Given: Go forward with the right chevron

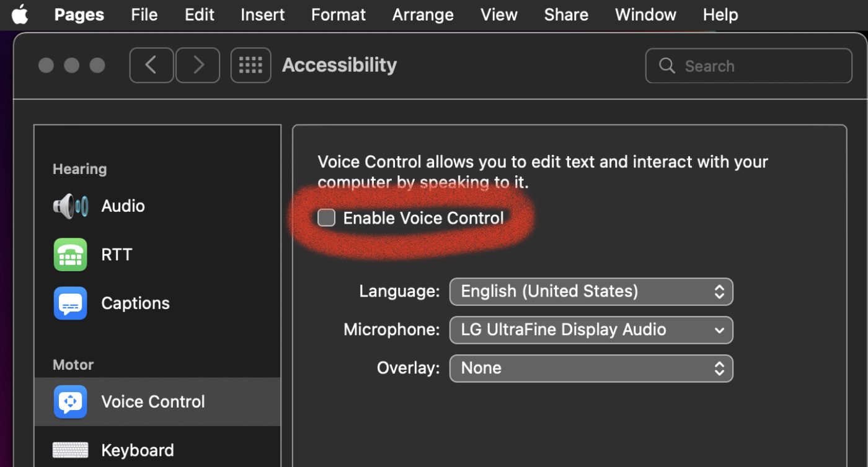Looking at the screenshot, I should click(x=198, y=65).
